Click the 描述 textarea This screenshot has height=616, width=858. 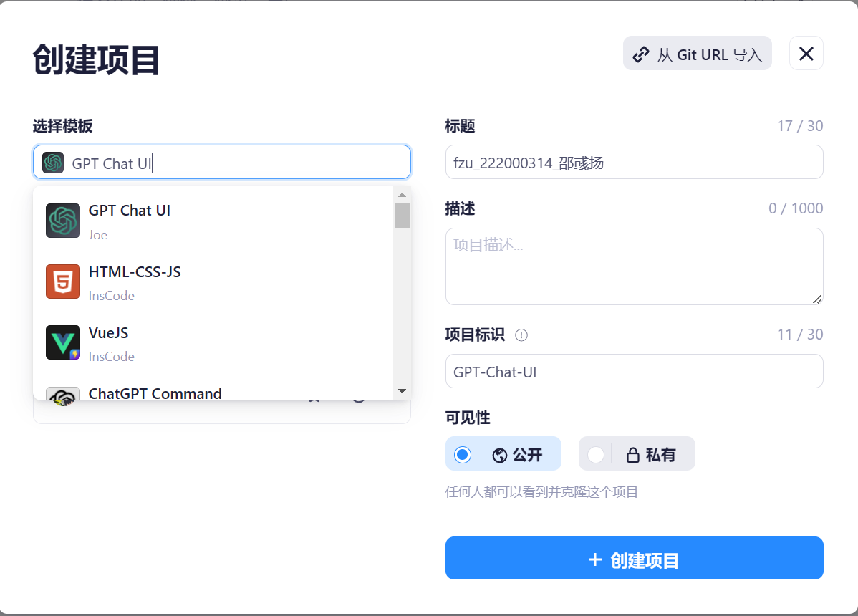pos(635,266)
